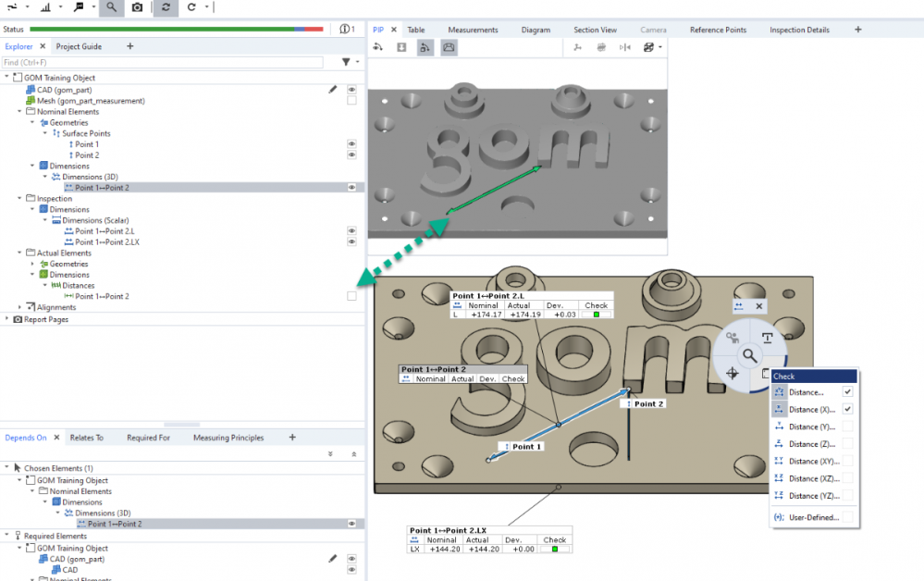Check the Mesh (gom_part_measurement) visibility box
Image resolution: width=924 pixels, height=581 pixels.
pyautogui.click(x=351, y=101)
